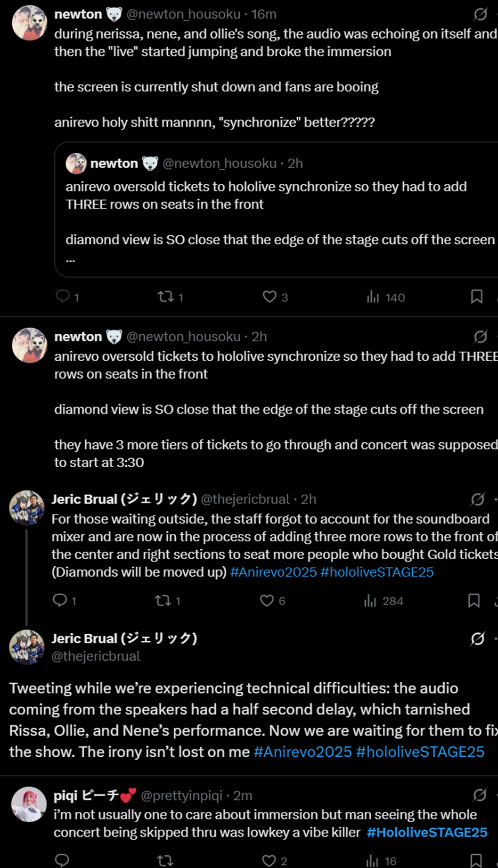This screenshot has width=498, height=868.
Task: Reply to newton's 16m echoing audio tweet
Action: [63, 297]
